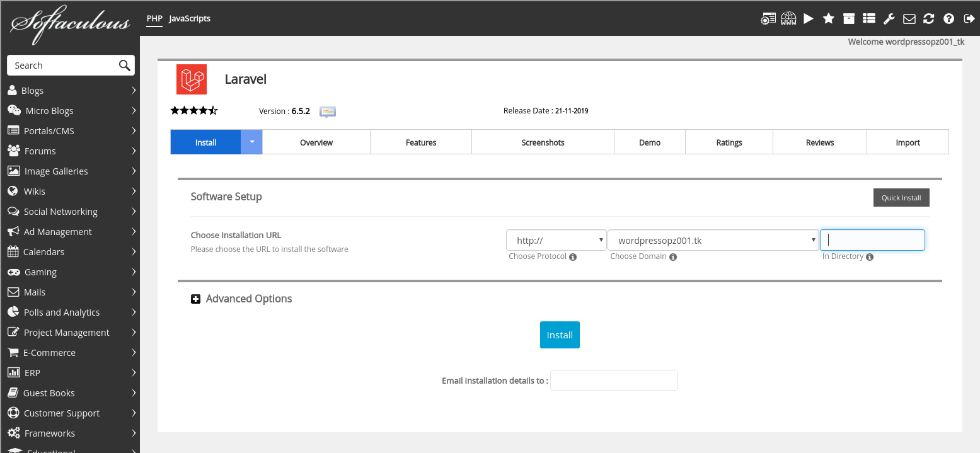Click the play triangle demo icon

pyautogui.click(x=808, y=19)
